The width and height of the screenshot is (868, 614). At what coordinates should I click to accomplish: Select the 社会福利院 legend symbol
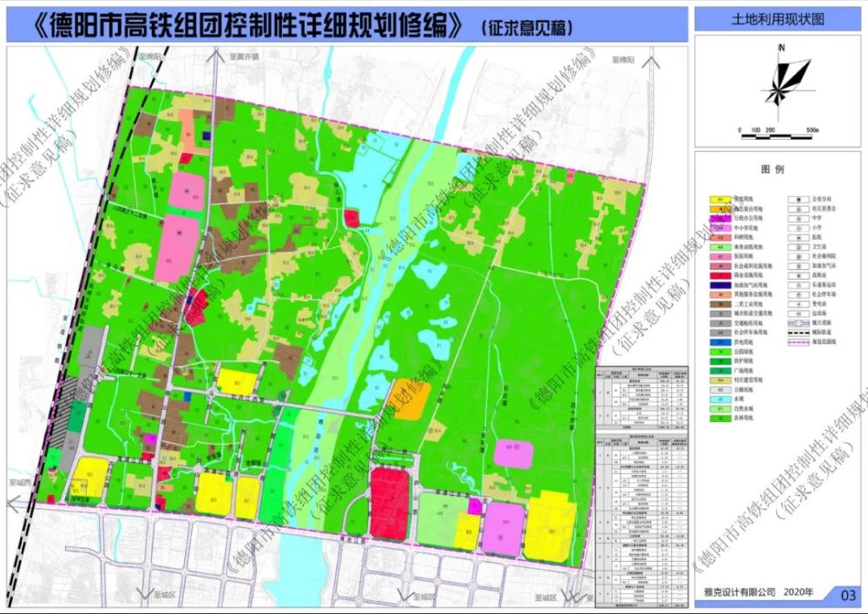tap(798, 256)
